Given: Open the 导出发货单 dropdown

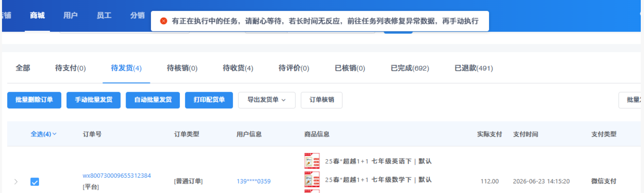Looking at the screenshot, I should point(267,100).
